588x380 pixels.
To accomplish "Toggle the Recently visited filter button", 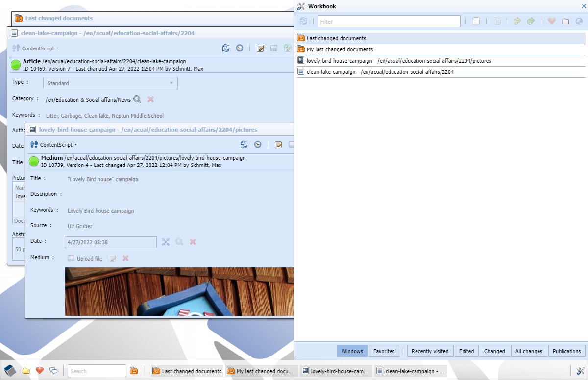I will tap(430, 351).
